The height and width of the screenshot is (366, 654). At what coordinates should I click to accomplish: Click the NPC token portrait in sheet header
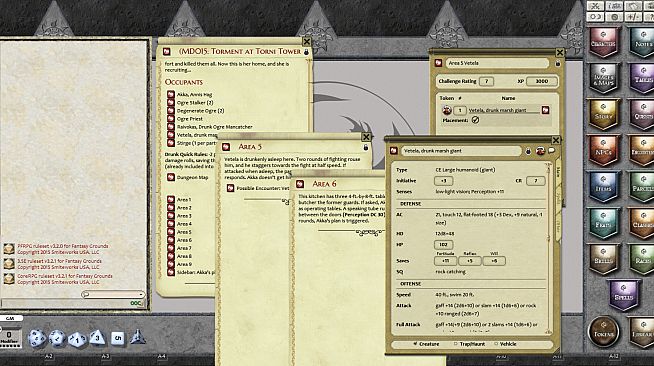coord(540,151)
